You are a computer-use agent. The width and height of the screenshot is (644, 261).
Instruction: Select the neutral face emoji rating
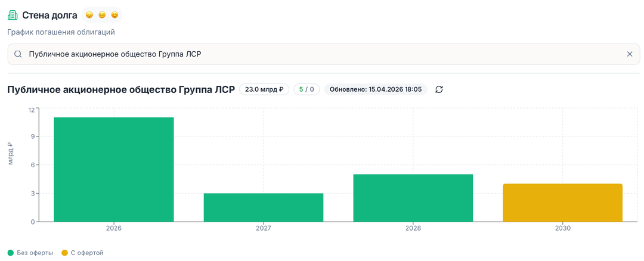(102, 15)
